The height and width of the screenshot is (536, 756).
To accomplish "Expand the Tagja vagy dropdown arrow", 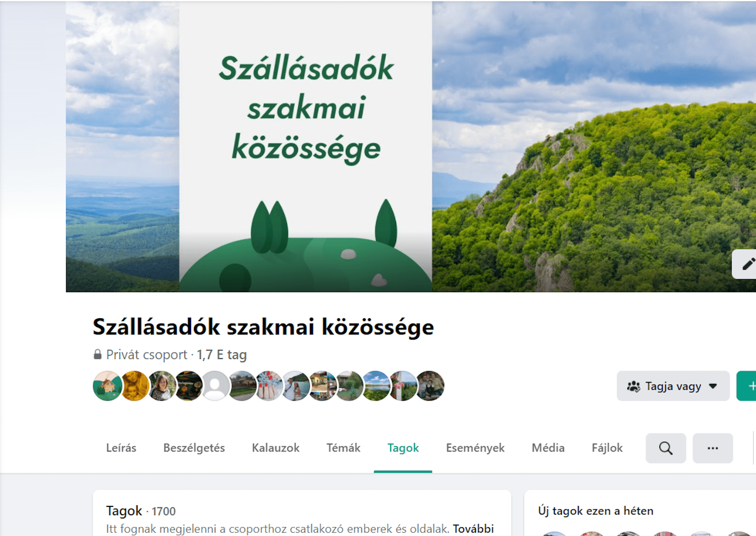I will 713,386.
